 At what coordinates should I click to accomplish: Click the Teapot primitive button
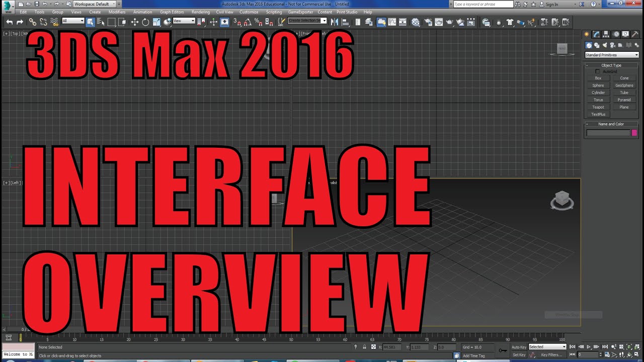(598, 107)
